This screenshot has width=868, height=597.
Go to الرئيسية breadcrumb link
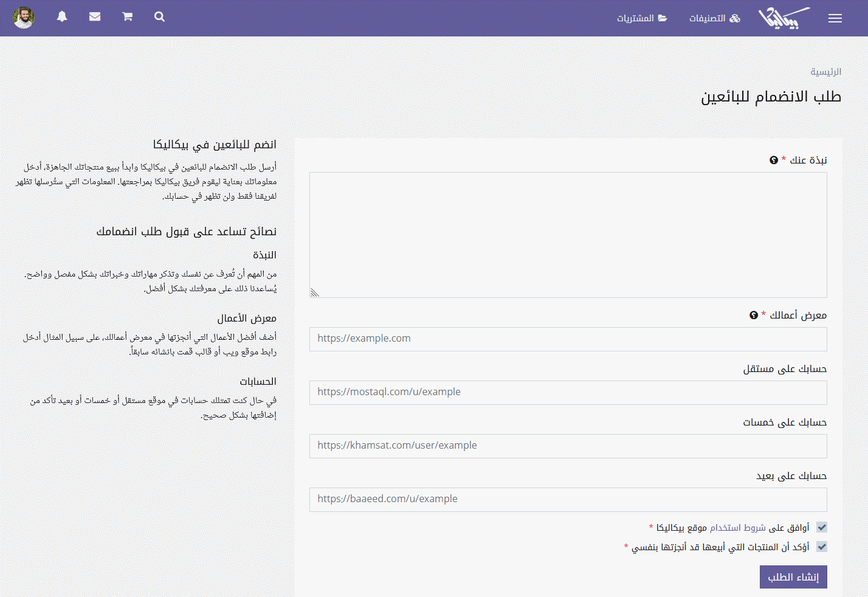click(825, 72)
